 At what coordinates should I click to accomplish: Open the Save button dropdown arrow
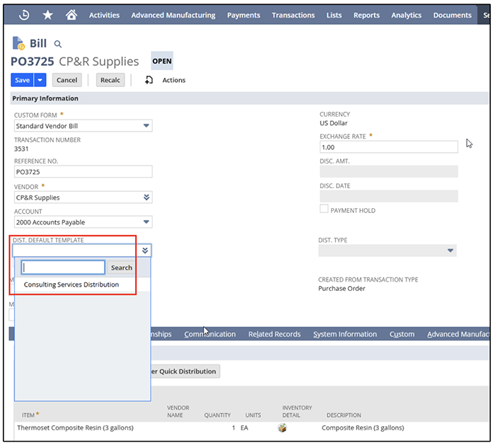pyautogui.click(x=40, y=80)
